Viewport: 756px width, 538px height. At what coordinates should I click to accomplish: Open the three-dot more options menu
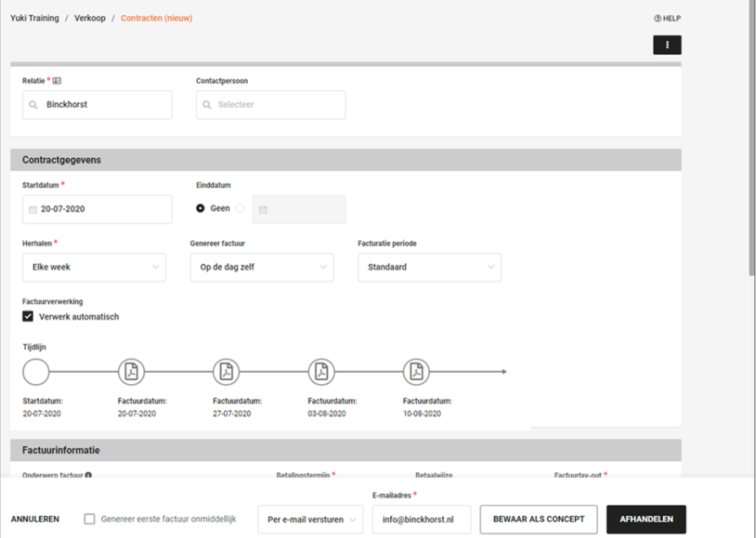[x=667, y=45]
